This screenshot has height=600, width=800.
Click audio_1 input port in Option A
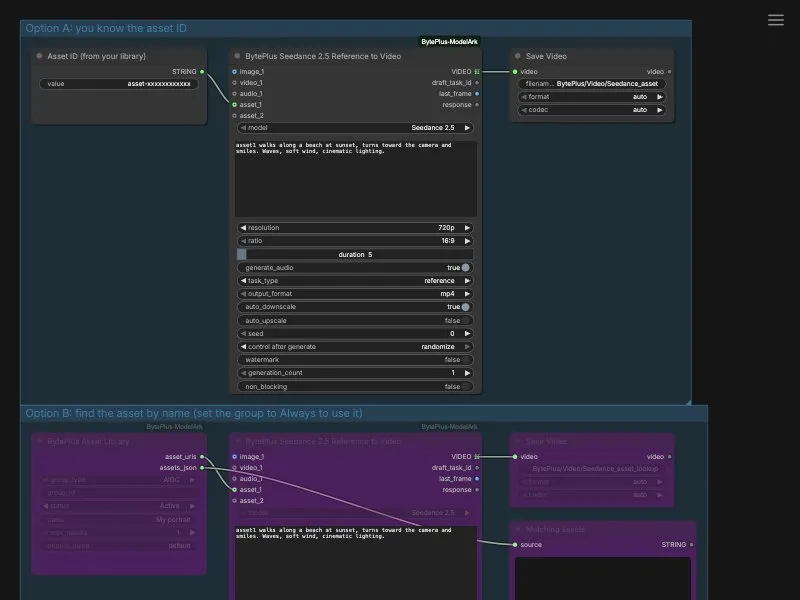click(234, 93)
